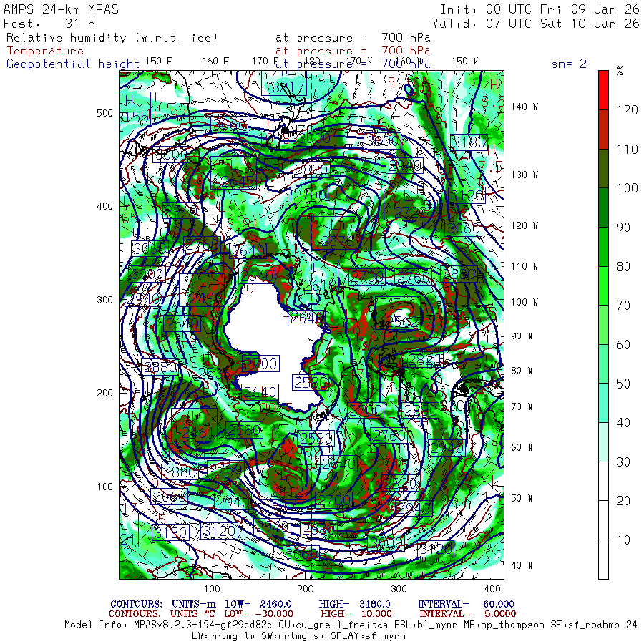
Task: Click the 'Valid: 07 UTC Sat 10 Jan 26' line
Action: [536, 24]
